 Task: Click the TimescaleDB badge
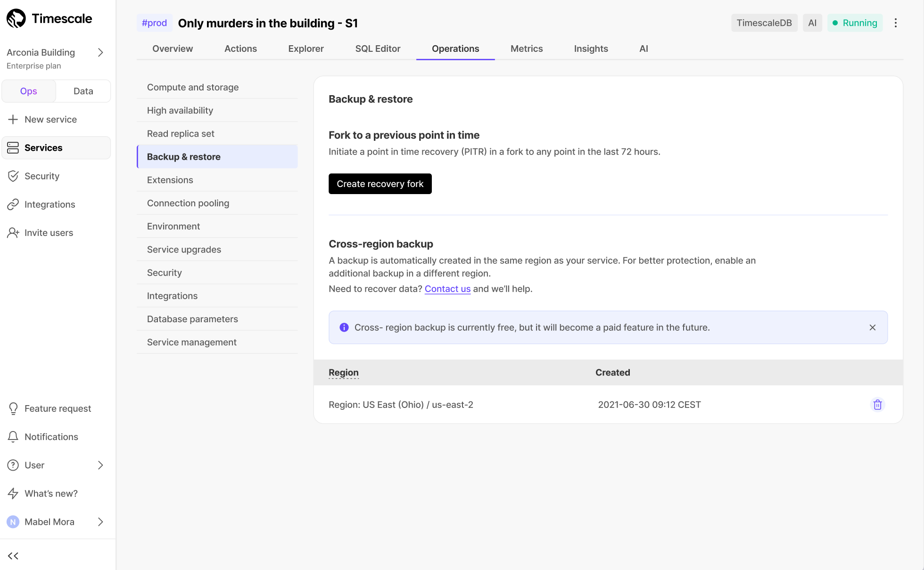764,23
